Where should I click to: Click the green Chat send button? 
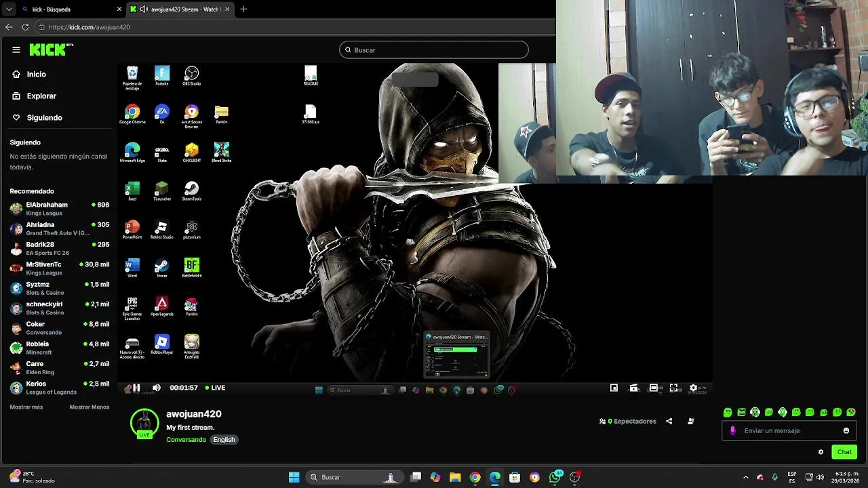tap(844, 452)
